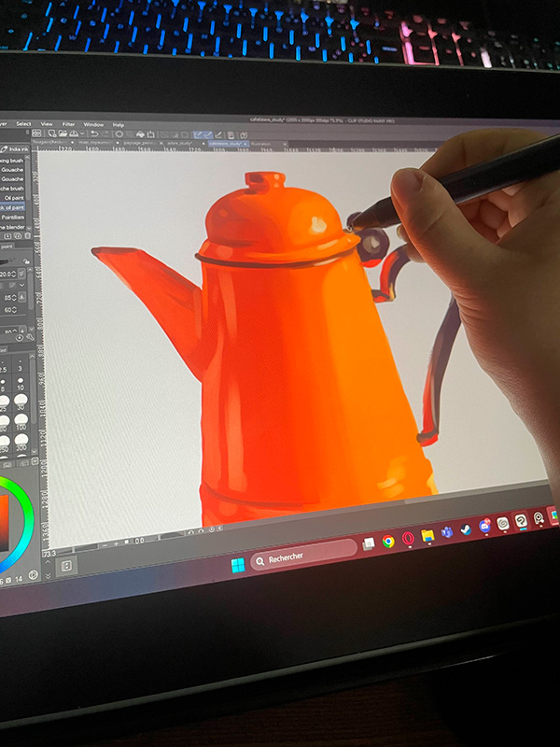Screen dimensions: 560x747
Task: Click the duplicate sub tool icon
Action: (18, 236)
